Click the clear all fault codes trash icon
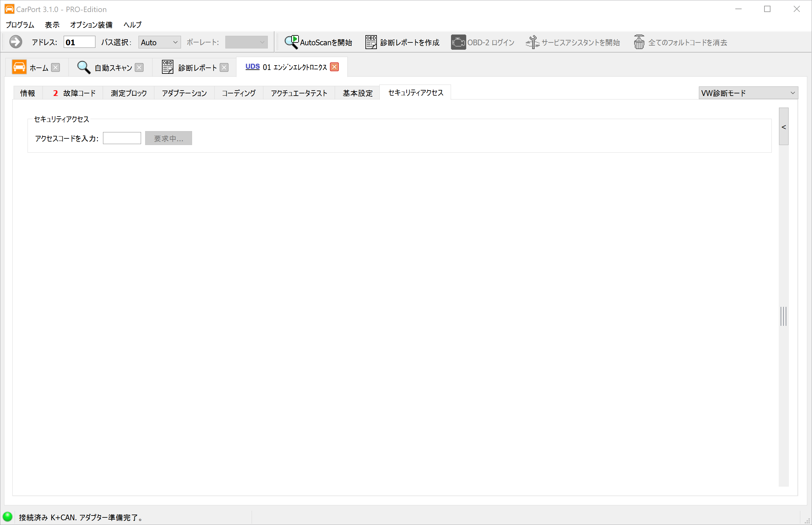Viewport: 812px width, 525px height. 639,42
